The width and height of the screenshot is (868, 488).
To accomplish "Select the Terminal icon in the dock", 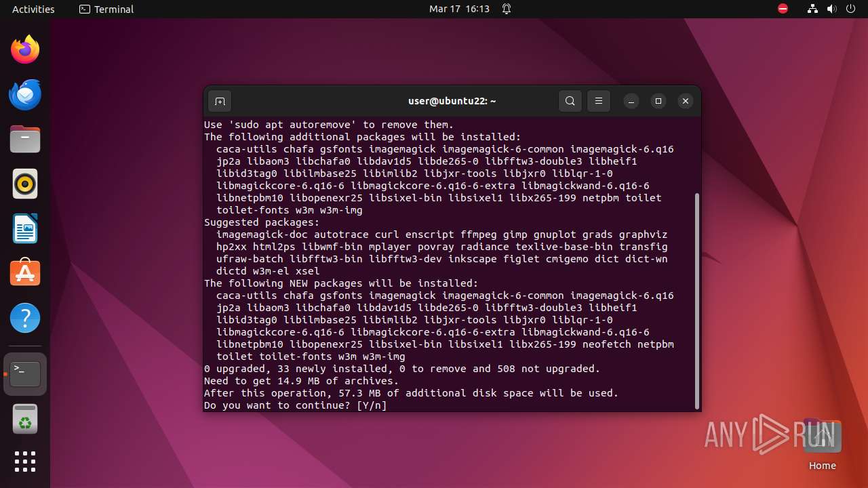I will pyautogui.click(x=25, y=374).
